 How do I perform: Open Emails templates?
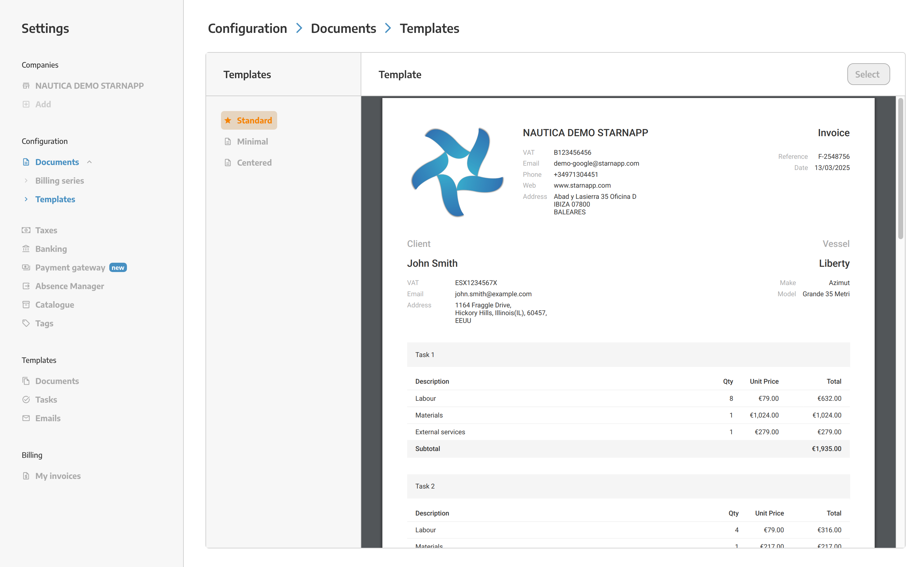coord(48,418)
